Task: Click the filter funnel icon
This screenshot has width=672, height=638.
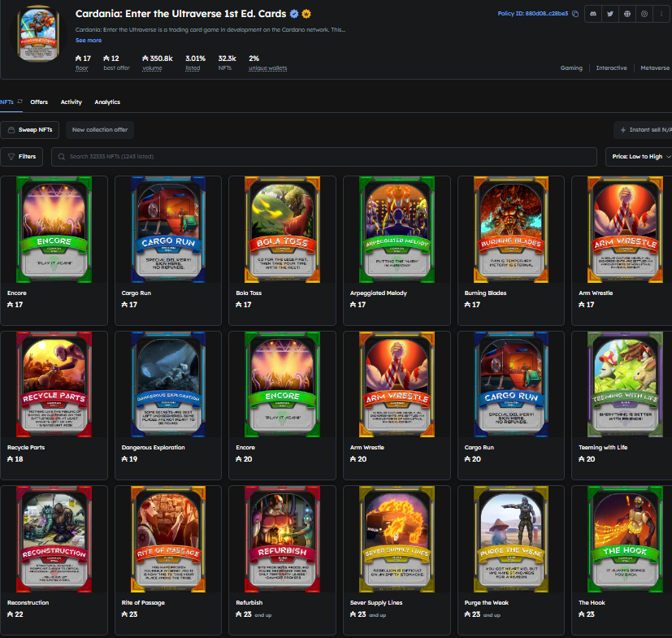Action: [x=11, y=157]
